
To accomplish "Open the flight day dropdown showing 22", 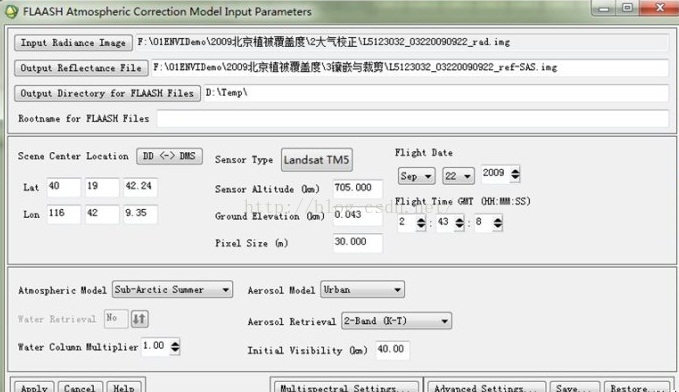I will (x=458, y=176).
